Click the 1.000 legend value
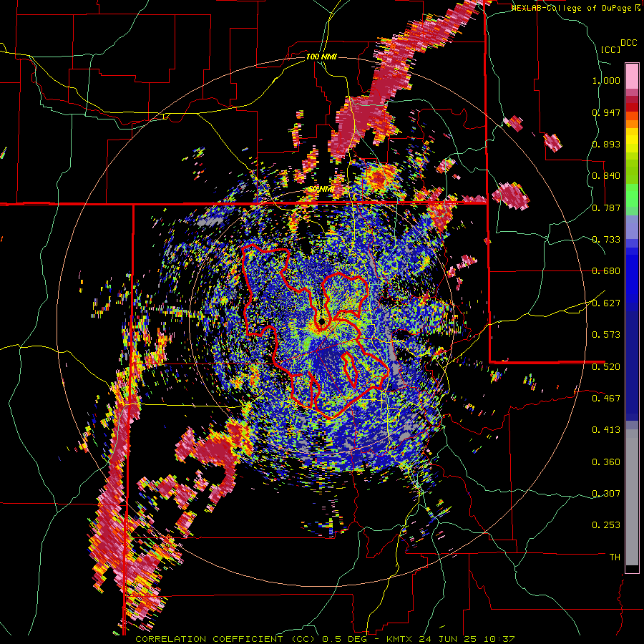 [606, 80]
